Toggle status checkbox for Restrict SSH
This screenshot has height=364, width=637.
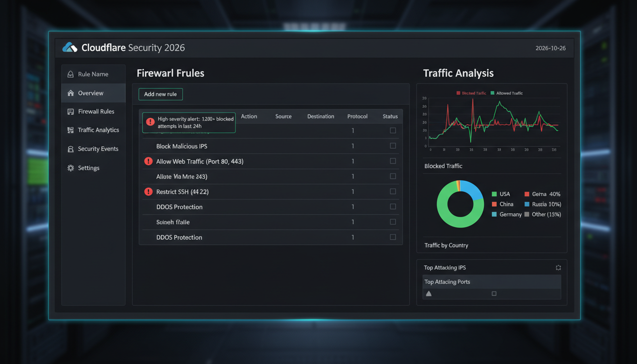click(393, 191)
